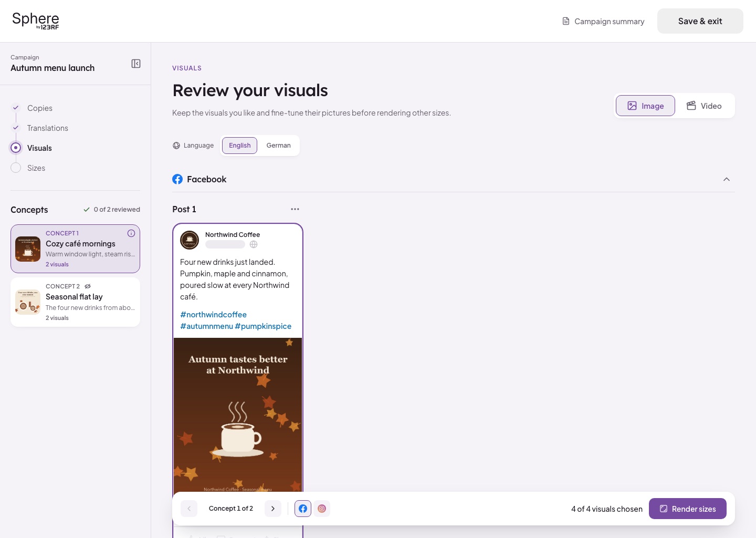Click 4 of 4 visuals chosen text

[607, 509]
